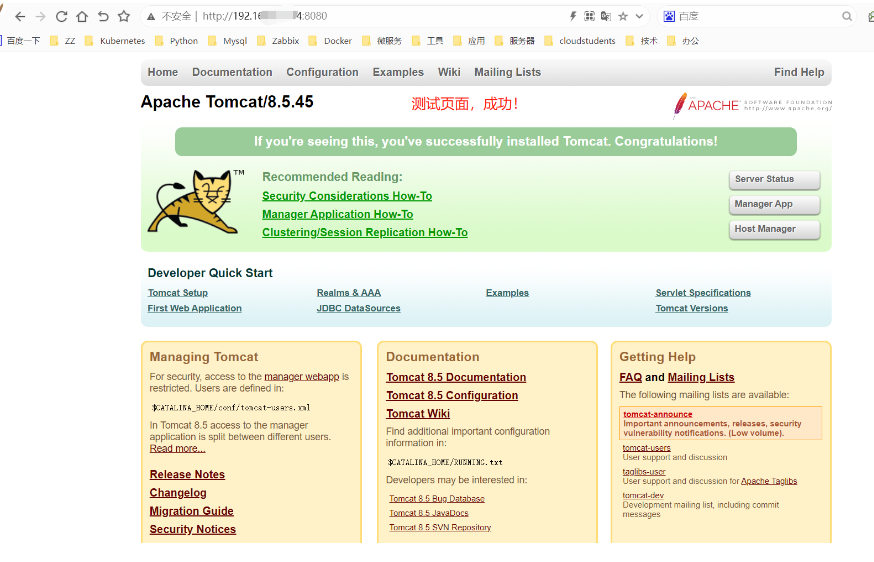
Task: Click the Apache Software Foundation logo
Action: [x=752, y=105]
